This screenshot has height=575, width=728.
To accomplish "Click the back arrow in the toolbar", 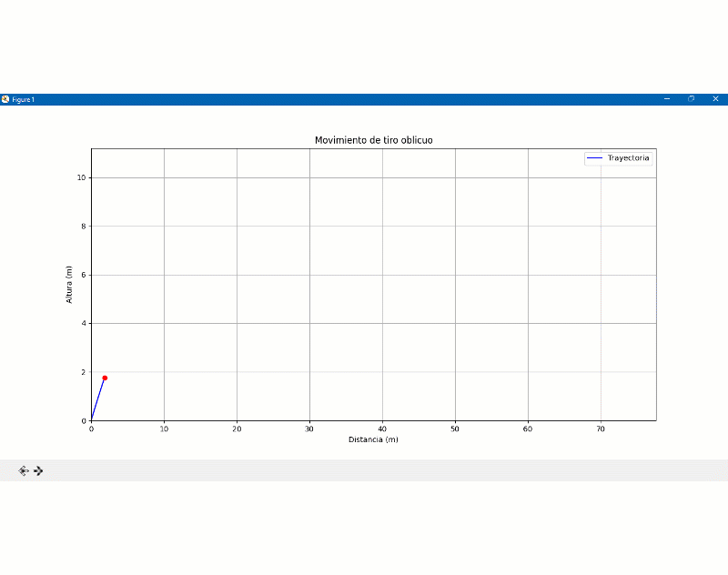I will (x=24, y=470).
